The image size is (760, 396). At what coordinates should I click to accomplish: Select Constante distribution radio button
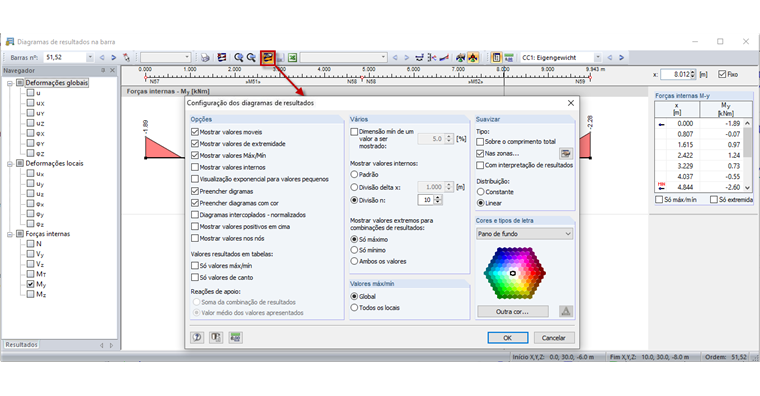(x=480, y=192)
